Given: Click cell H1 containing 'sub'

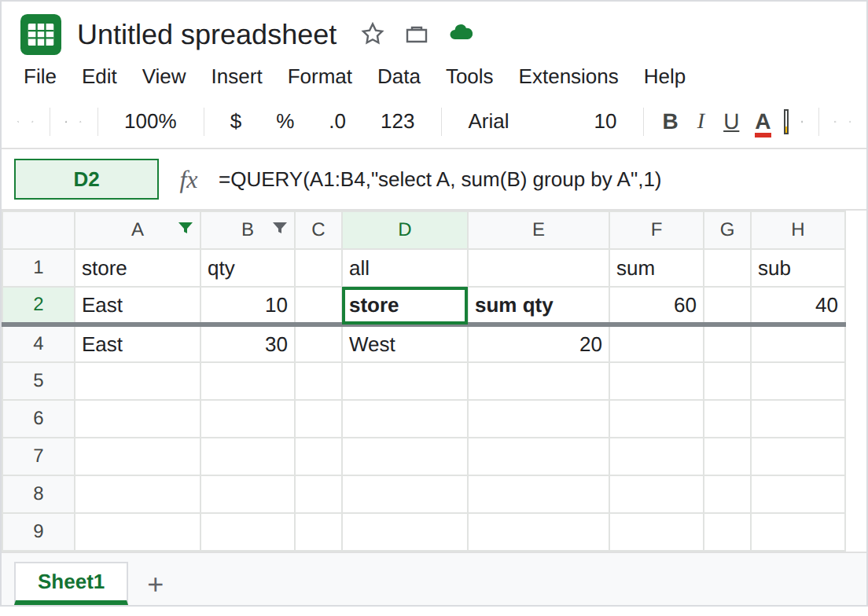Looking at the screenshot, I should click(x=798, y=268).
